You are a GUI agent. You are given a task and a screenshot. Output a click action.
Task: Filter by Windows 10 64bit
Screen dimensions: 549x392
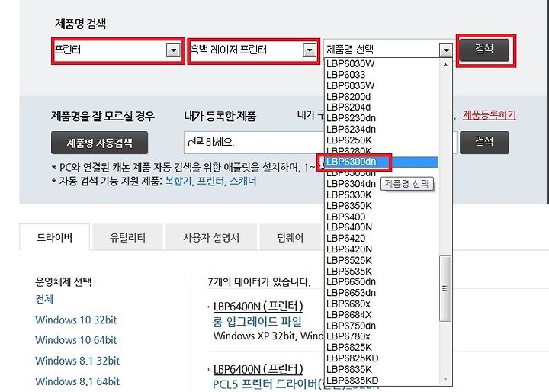click(76, 340)
